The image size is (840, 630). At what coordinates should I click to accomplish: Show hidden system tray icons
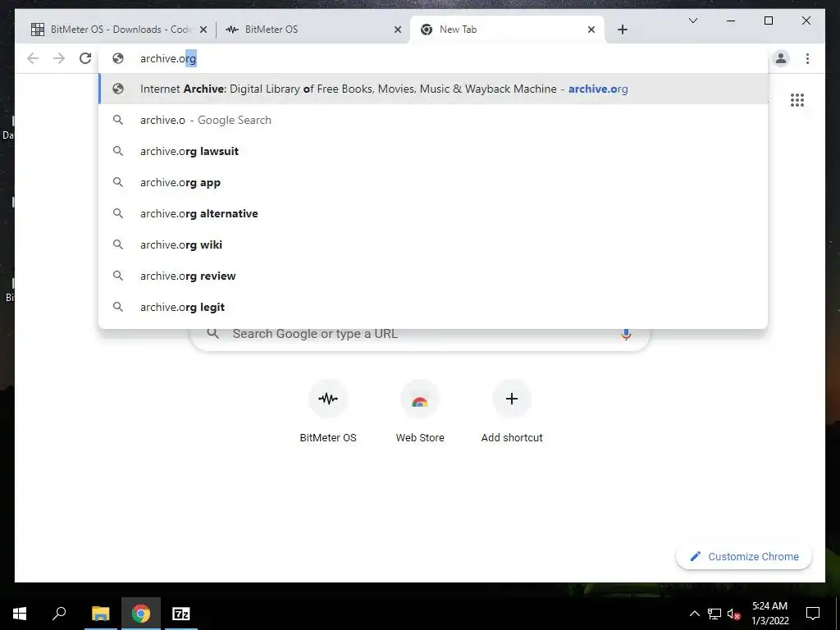pos(694,614)
